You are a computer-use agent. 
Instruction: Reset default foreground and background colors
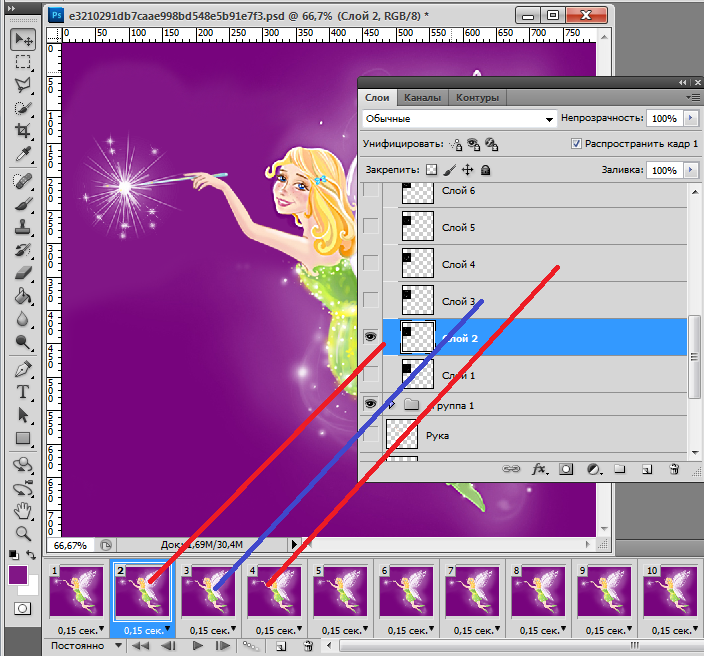click(x=14, y=555)
